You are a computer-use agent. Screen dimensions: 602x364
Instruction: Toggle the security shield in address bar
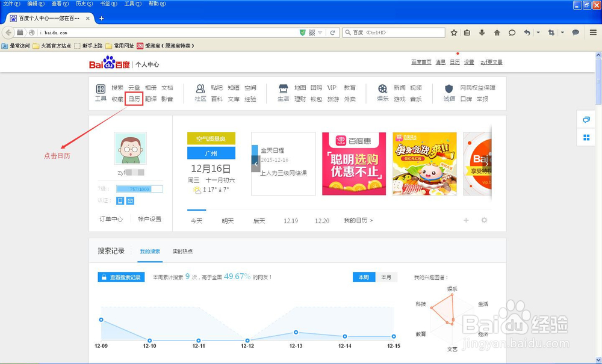point(302,33)
